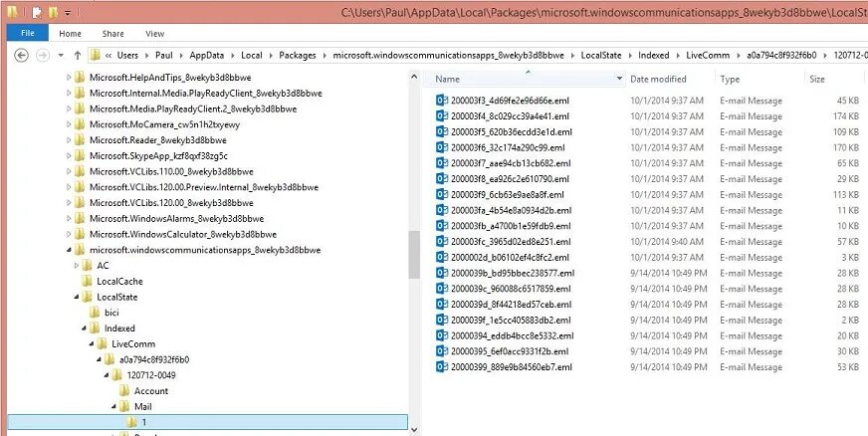This screenshot has height=436, width=868.
Task: Select Account folder in tree
Action: (x=151, y=390)
